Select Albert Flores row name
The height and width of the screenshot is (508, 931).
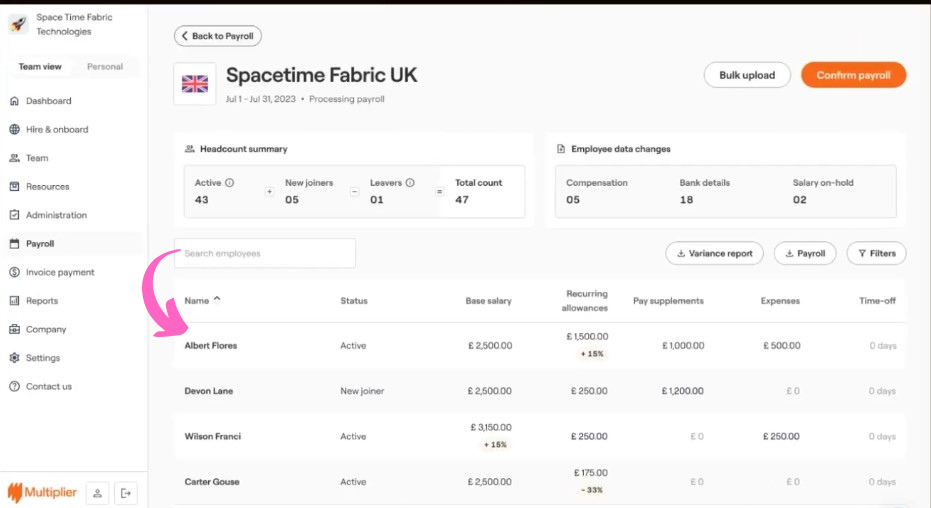[211, 345]
